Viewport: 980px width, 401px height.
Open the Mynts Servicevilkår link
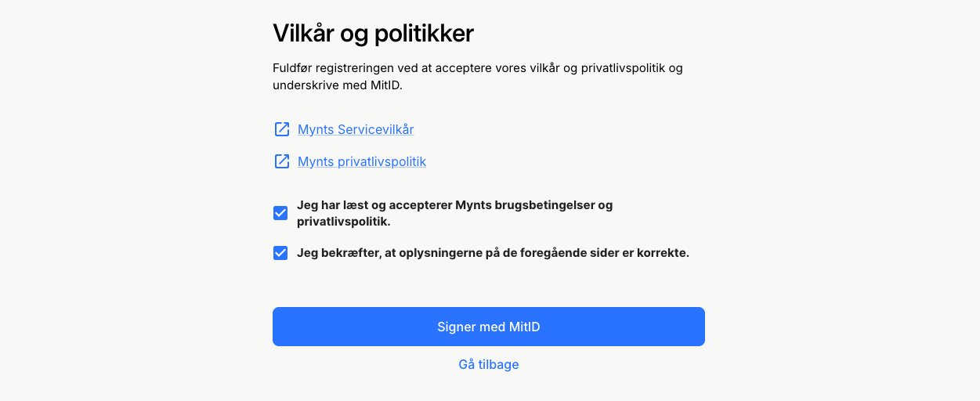(356, 129)
